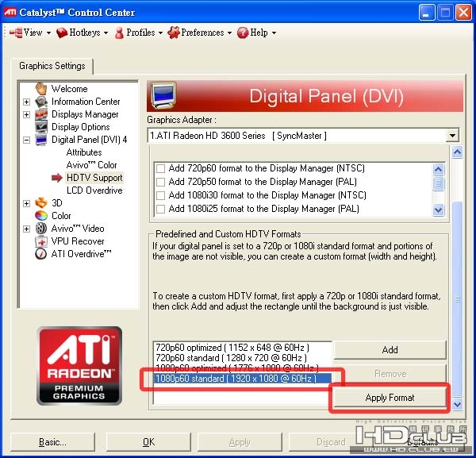Click the Add format button
Image resolution: width=476 pixels, height=458 pixels.
[390, 350]
